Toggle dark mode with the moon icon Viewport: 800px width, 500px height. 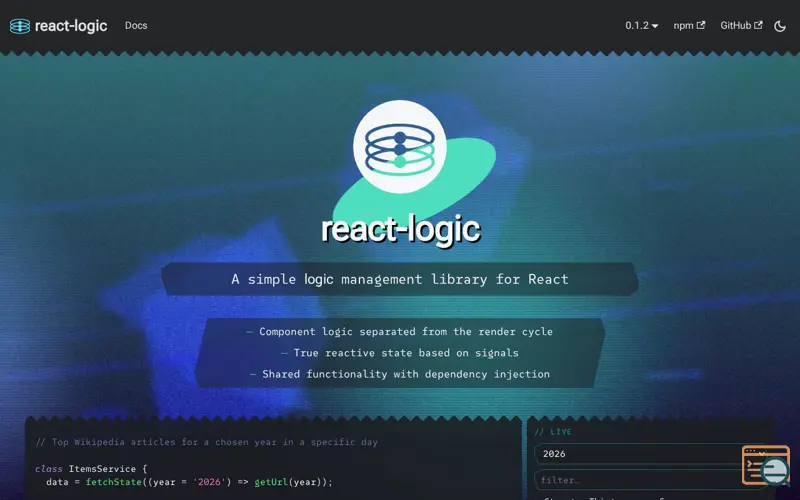[x=780, y=26]
